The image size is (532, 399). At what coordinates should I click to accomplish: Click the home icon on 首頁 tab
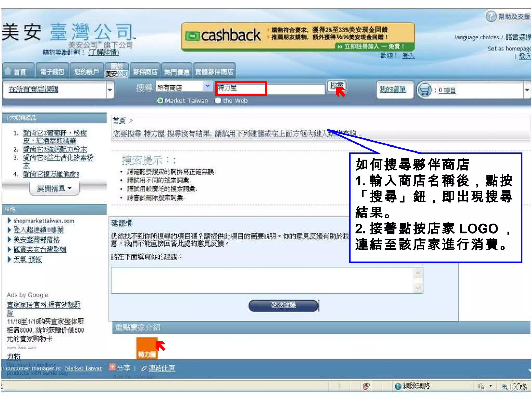(x=8, y=71)
